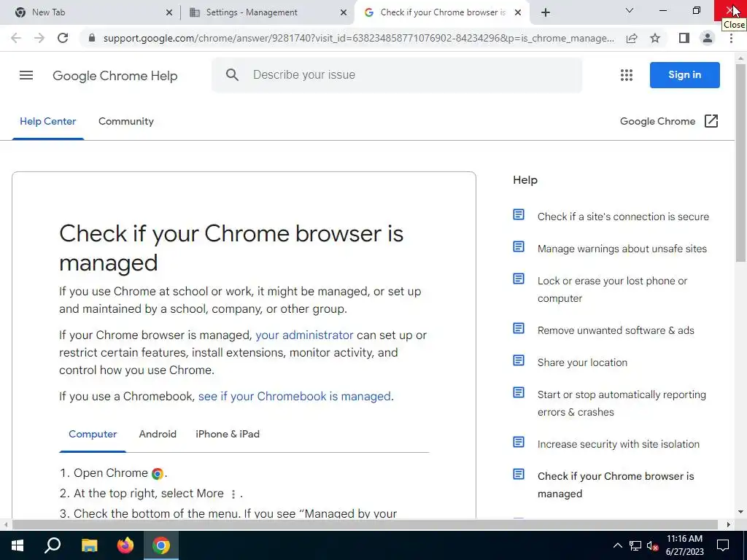Open 'see if your Chromebook is managed' link
747x560 pixels.
click(295, 396)
